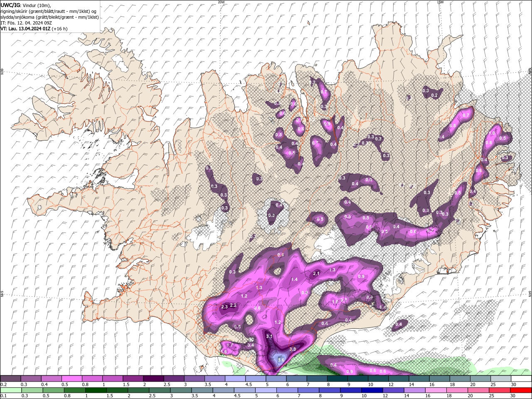Select the '3.1' precipitation value on the map
532x399 pixels.
[269, 336]
